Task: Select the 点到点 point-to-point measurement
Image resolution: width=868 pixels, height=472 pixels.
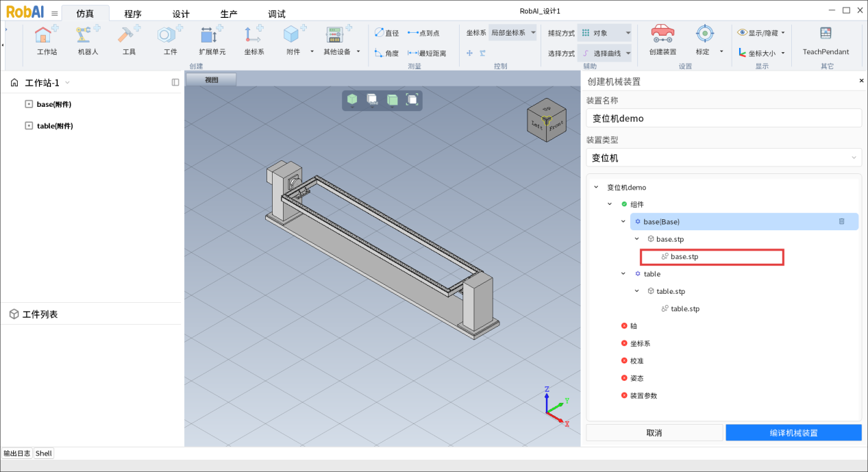Action: pos(423,33)
